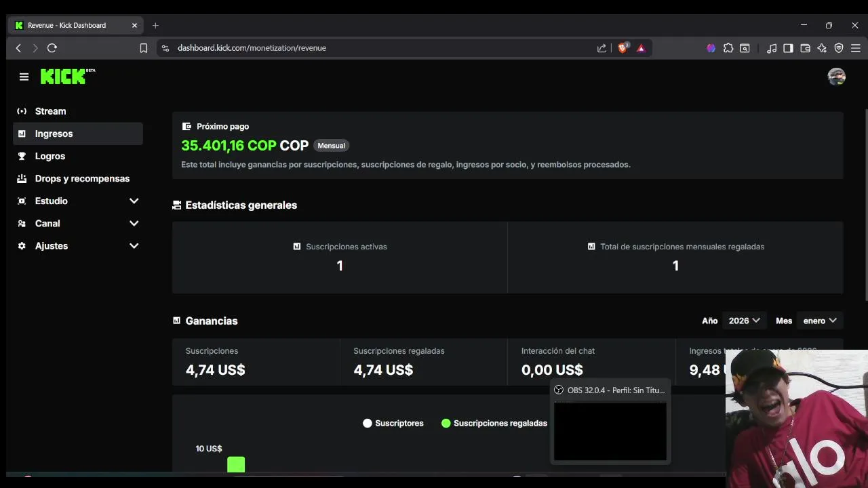Open Brave Rewards triangle icon

tap(641, 48)
